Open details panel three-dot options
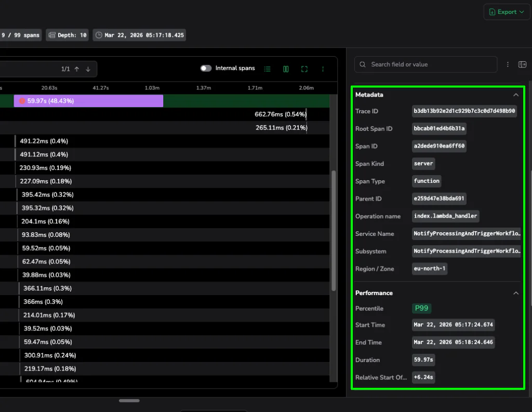 tap(508, 64)
